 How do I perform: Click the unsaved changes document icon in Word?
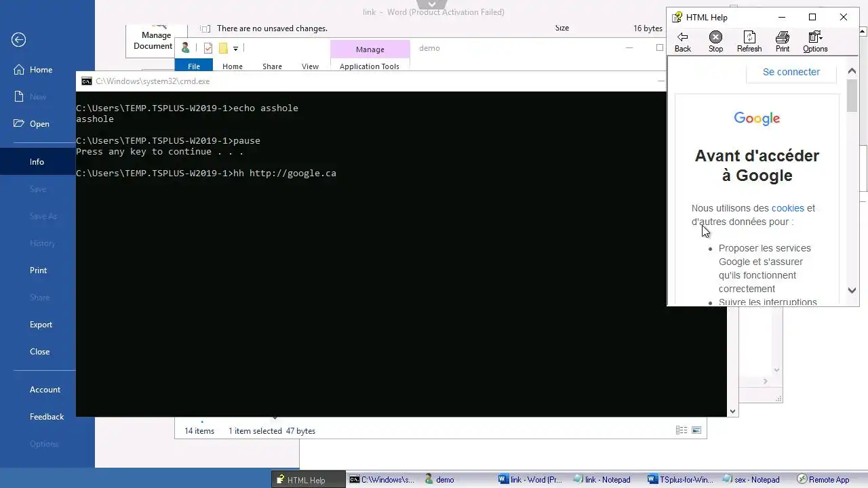pos(205,28)
